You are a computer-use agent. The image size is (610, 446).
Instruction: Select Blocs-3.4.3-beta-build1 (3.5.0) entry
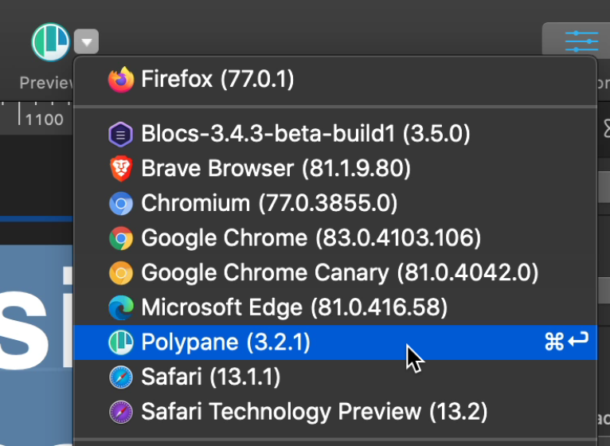[335, 133]
